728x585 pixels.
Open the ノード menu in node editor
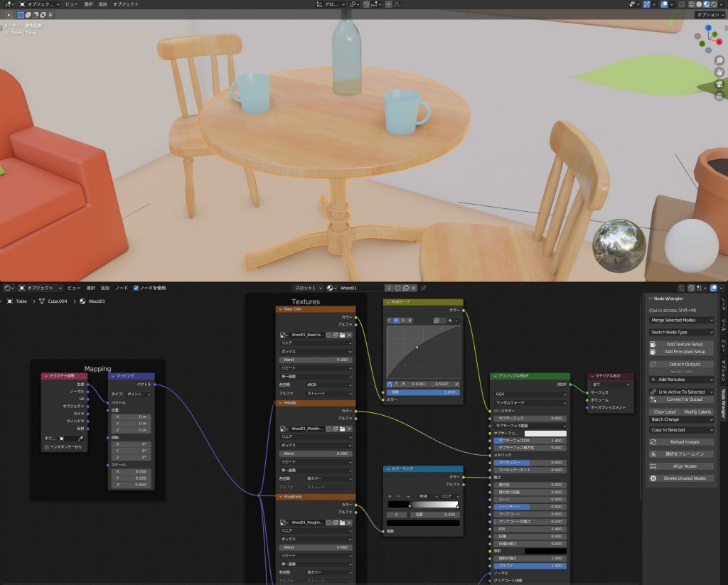click(122, 288)
